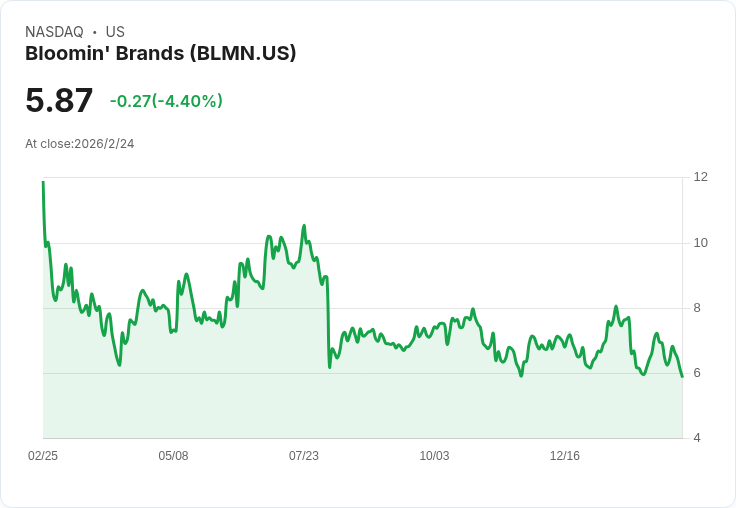Click the chart's starting peak near 12

[x=43, y=182]
